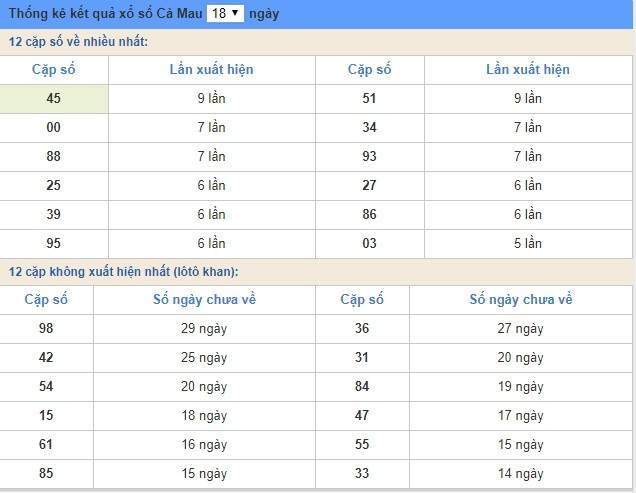Click pair number 39

(x=54, y=214)
